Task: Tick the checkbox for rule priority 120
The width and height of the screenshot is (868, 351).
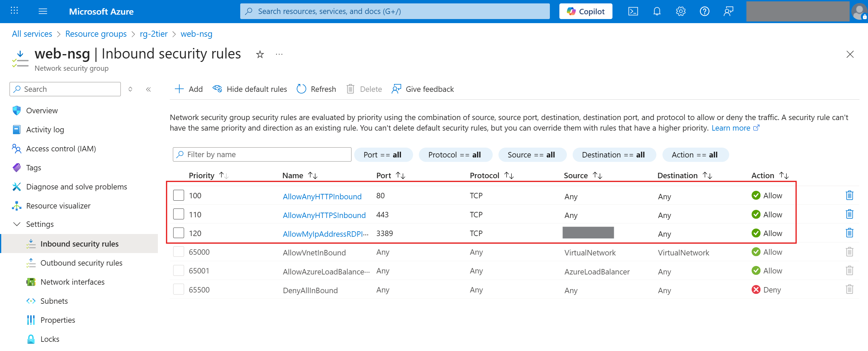Action: point(179,233)
